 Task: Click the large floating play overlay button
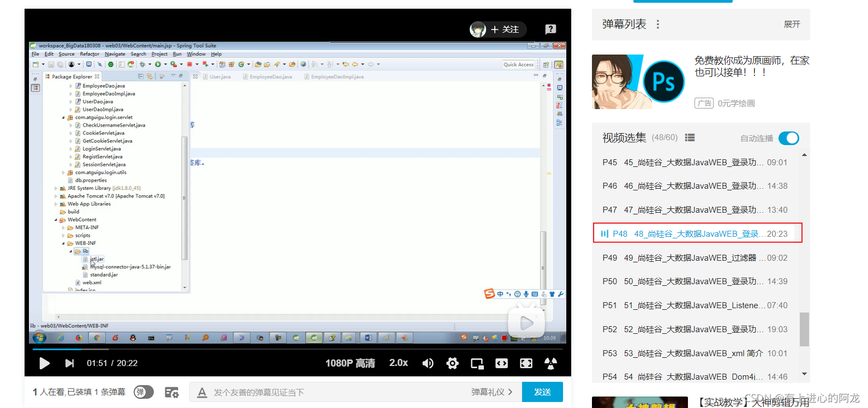coord(526,323)
